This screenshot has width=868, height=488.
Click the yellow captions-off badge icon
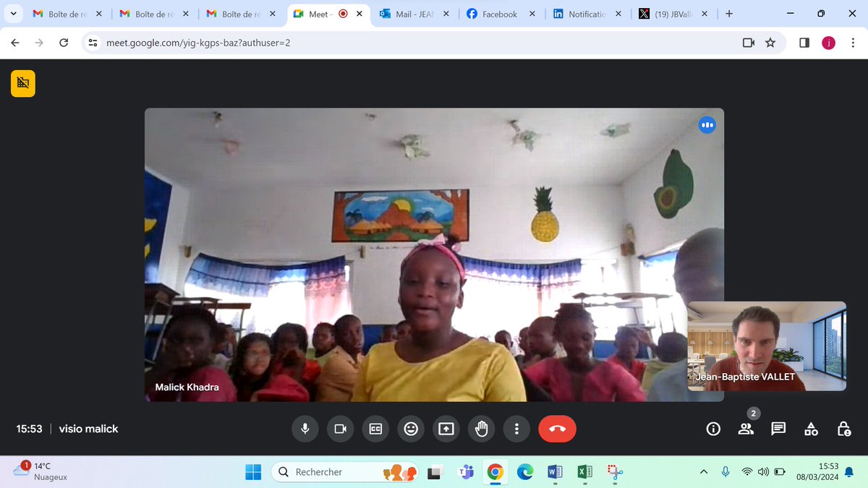[23, 83]
